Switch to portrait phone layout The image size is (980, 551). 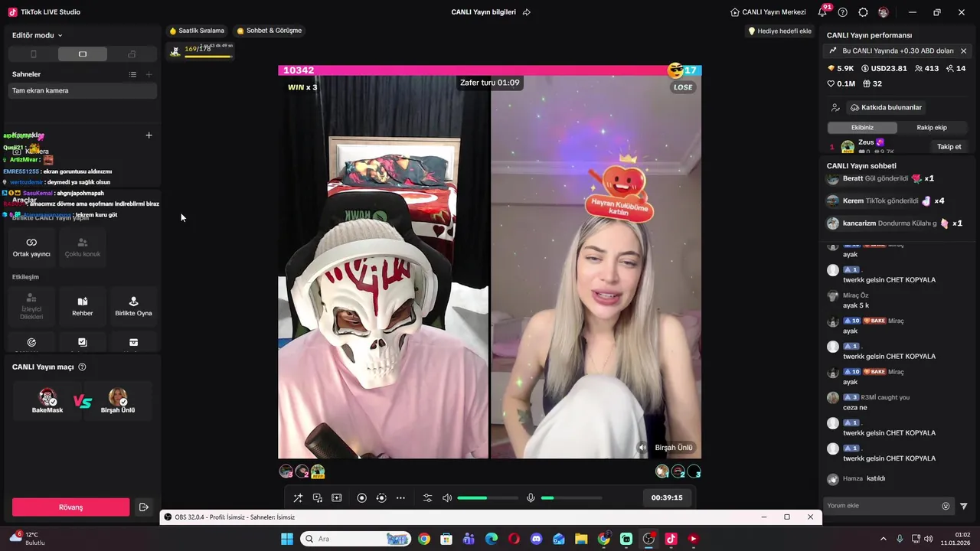tap(33, 54)
